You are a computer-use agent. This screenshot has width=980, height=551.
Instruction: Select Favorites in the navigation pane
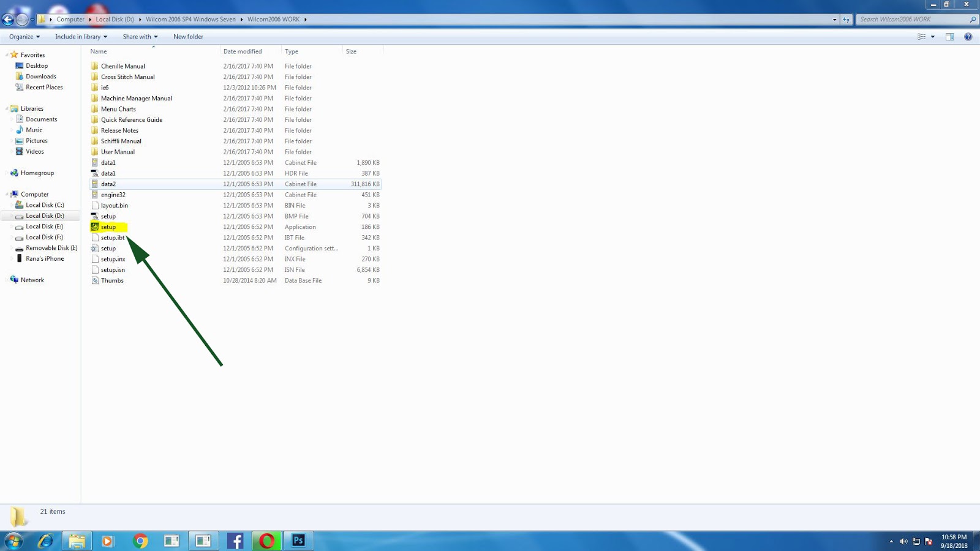point(32,55)
